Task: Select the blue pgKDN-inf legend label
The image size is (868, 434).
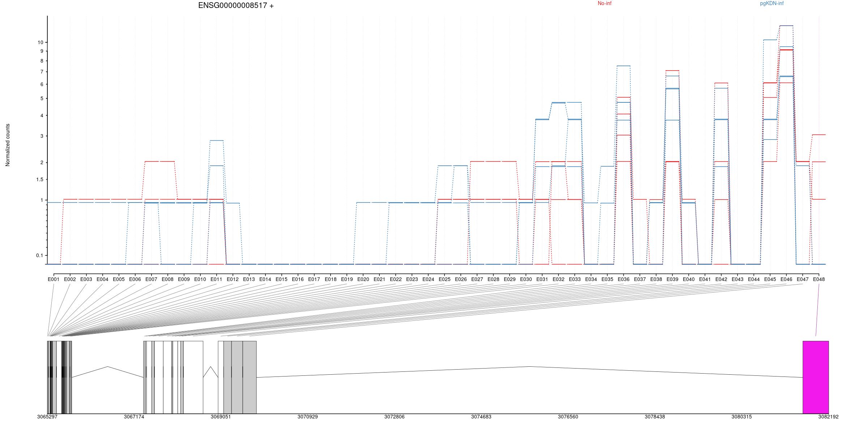Action: click(772, 3)
